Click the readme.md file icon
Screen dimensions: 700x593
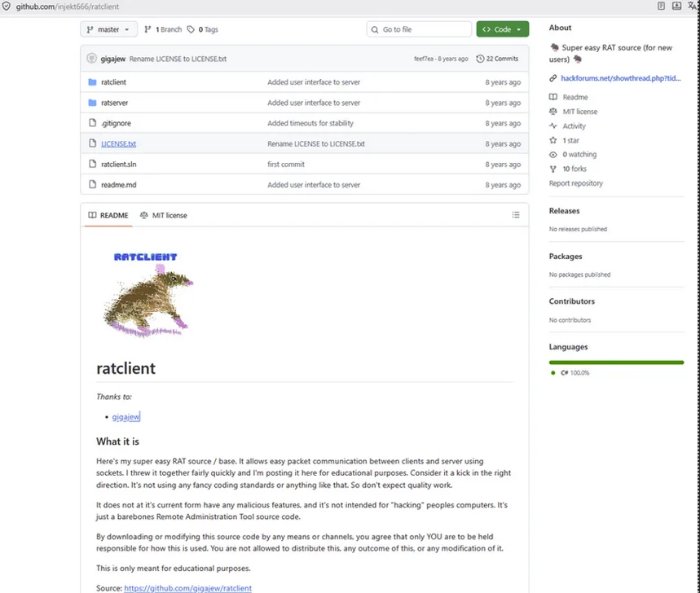(92, 184)
